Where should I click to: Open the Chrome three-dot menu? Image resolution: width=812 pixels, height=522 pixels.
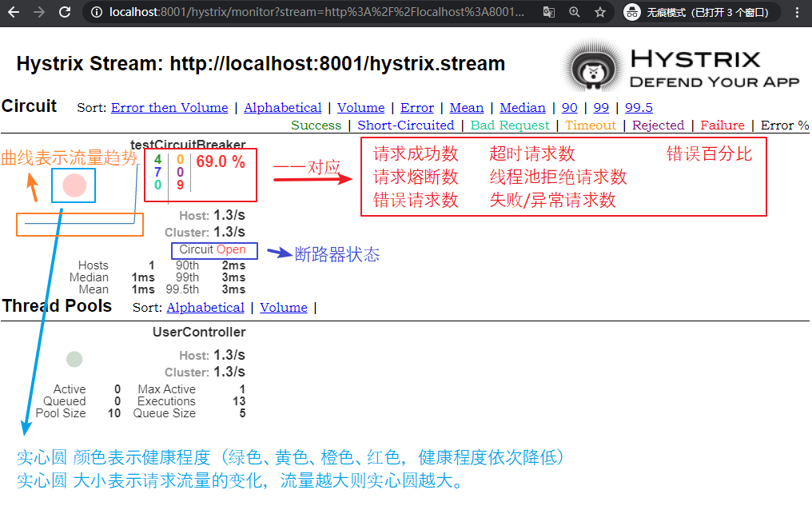(x=797, y=12)
